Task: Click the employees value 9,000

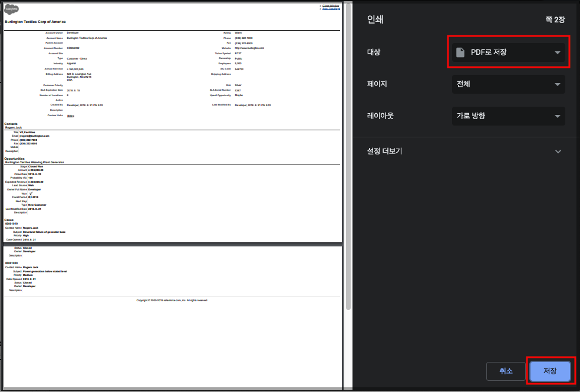Action: tap(238, 64)
